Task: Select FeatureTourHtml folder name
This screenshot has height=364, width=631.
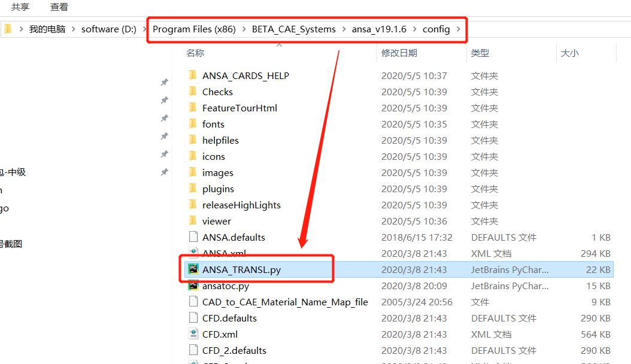Action: (x=239, y=108)
